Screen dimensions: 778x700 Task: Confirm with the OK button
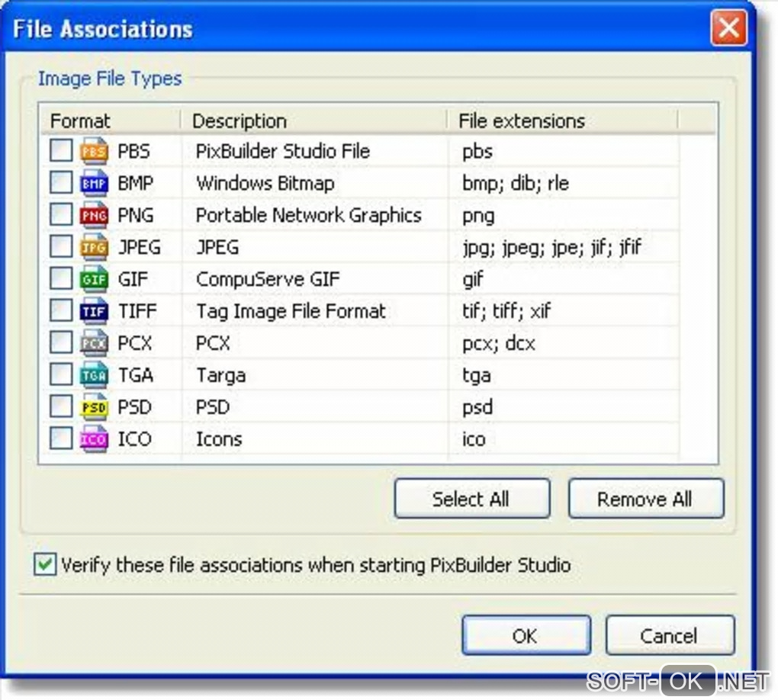click(x=526, y=635)
